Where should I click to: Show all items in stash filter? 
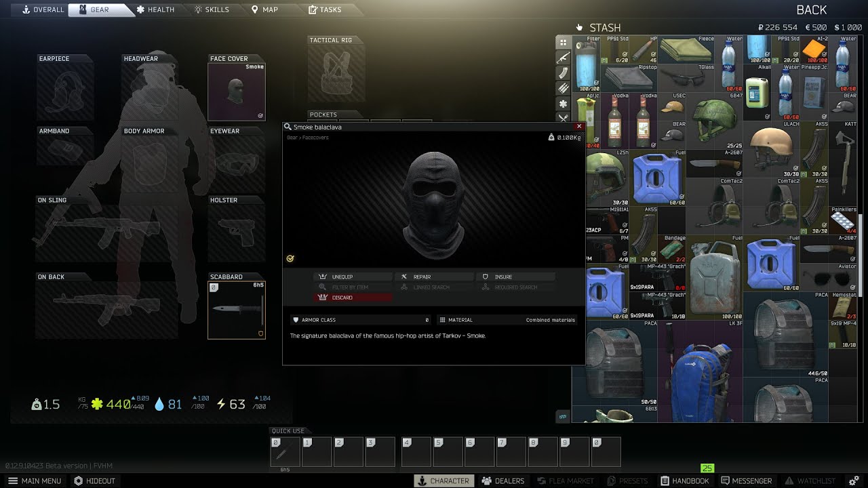tap(563, 42)
